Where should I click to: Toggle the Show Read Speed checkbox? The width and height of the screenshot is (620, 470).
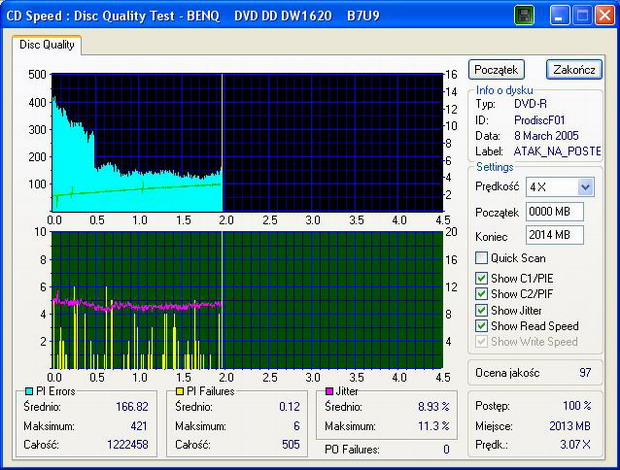[481, 326]
